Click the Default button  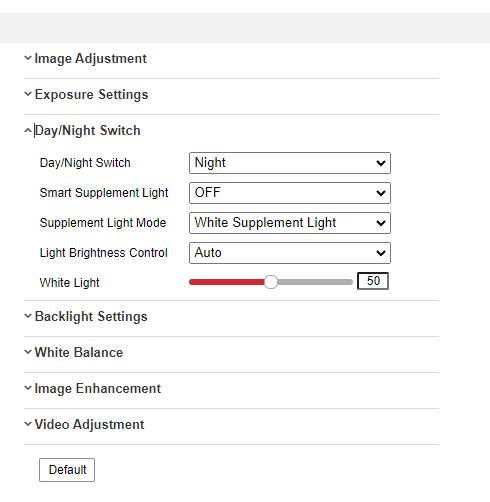tap(67, 470)
